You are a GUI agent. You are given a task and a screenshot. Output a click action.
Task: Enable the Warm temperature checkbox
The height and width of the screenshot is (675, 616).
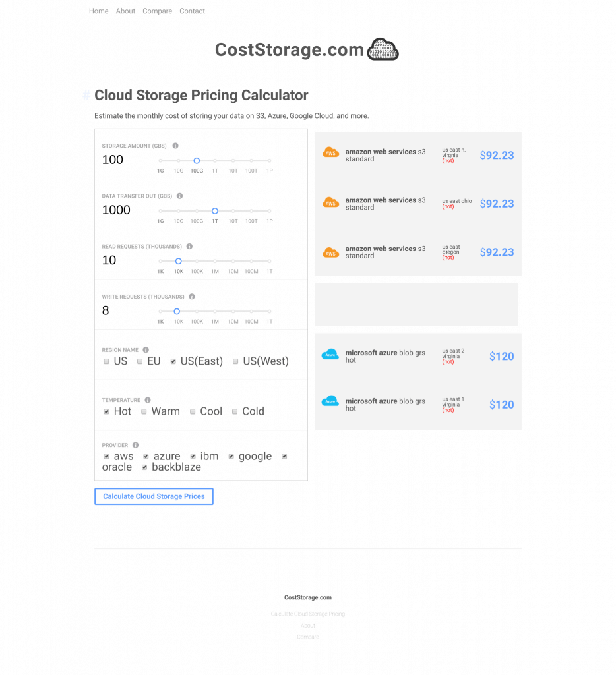pyautogui.click(x=144, y=412)
